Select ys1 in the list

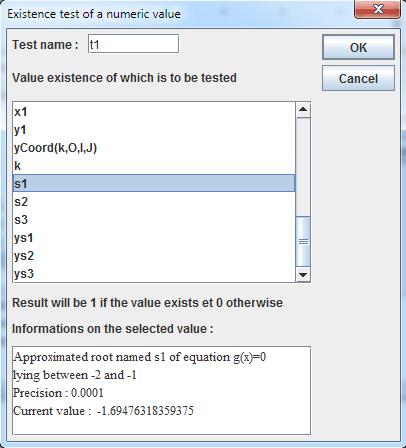(154, 238)
